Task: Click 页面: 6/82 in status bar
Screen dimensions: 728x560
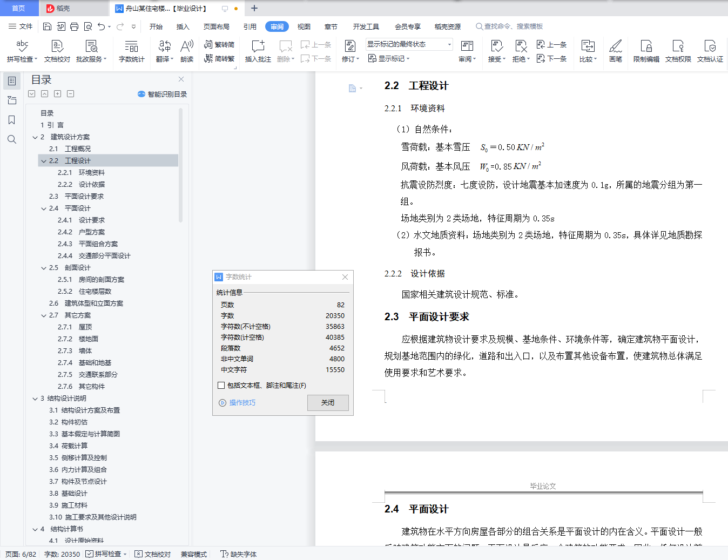Action: click(21, 554)
